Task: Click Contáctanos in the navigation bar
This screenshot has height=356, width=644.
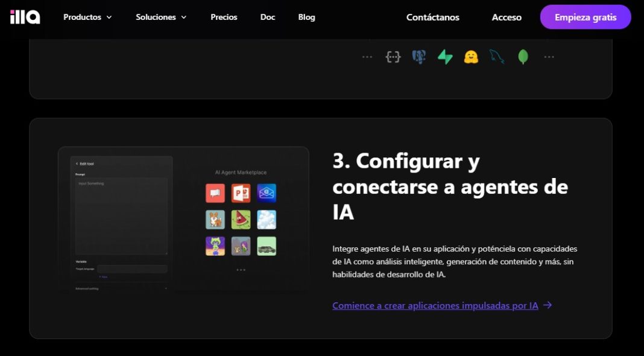Action: [x=432, y=17]
